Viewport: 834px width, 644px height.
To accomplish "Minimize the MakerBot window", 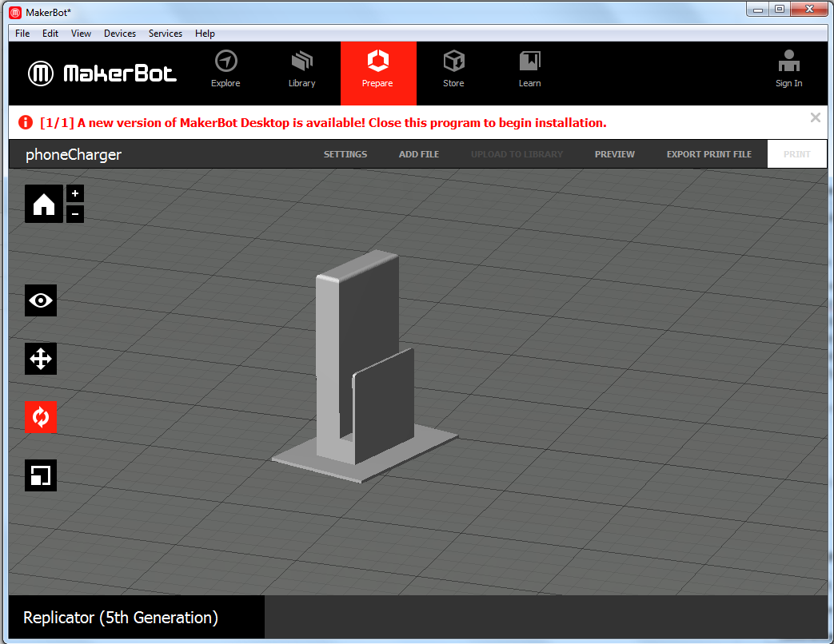I will tap(758, 9).
